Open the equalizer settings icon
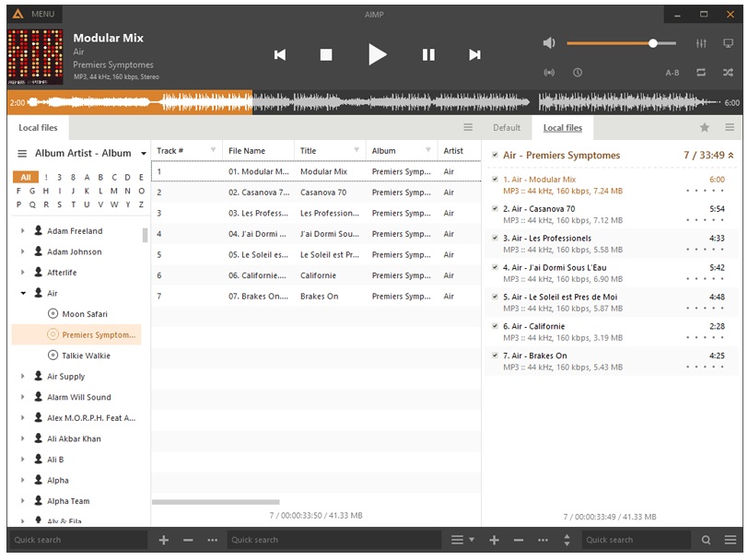The width and height of the screenshot is (748, 560). pyautogui.click(x=701, y=43)
